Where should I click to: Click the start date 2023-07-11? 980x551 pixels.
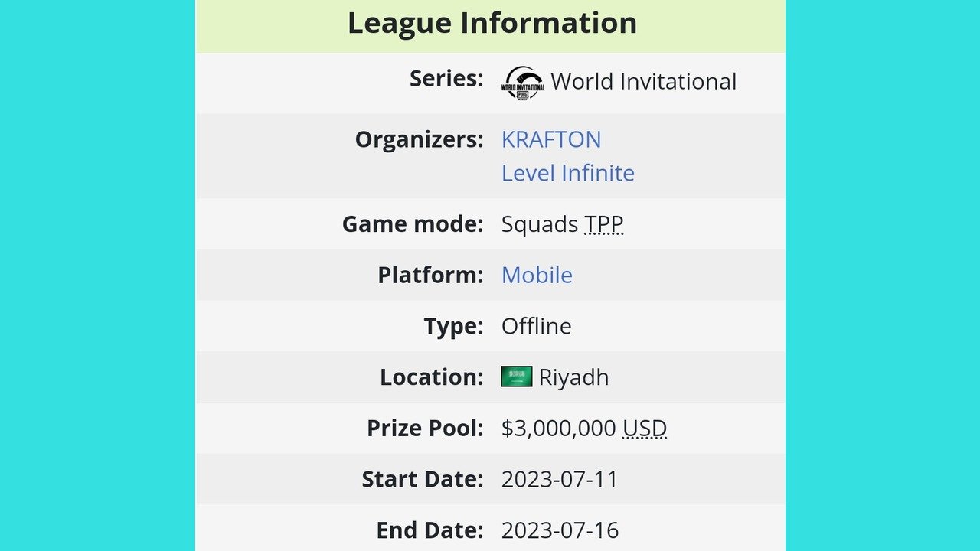click(560, 479)
